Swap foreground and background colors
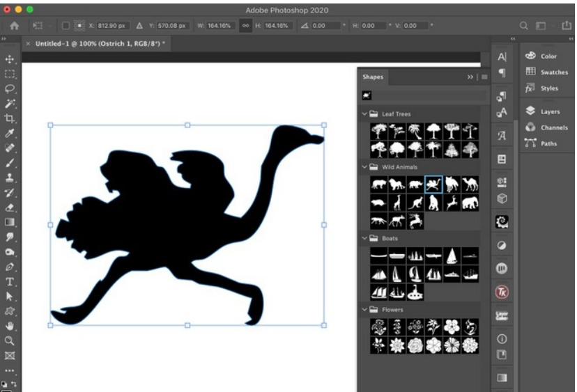The image size is (577, 392). coord(14,384)
